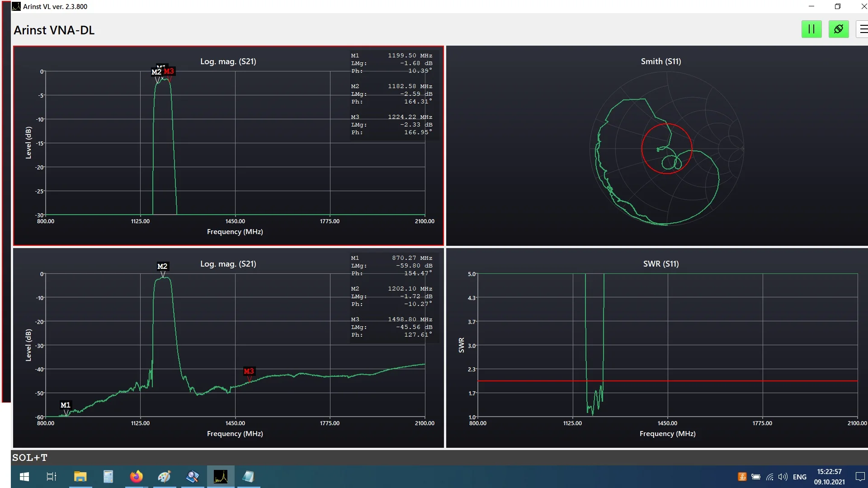The height and width of the screenshot is (488, 868).
Task: Click the SWR (S11) chart title
Action: (660, 264)
